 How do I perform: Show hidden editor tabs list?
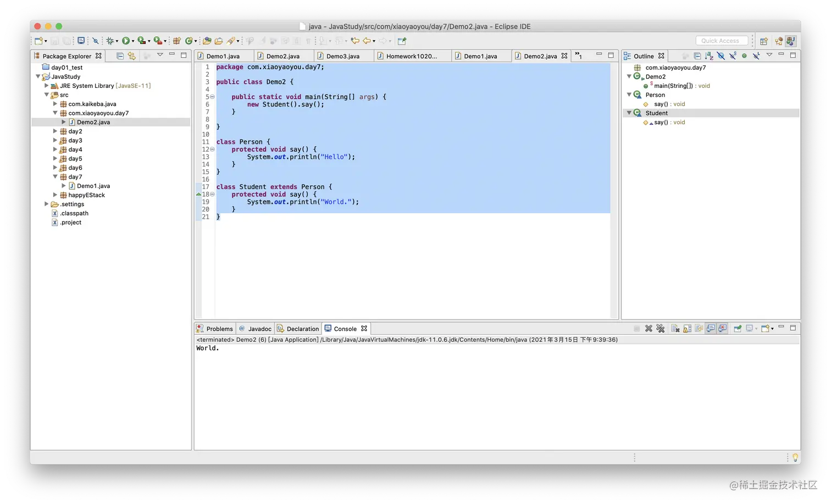(x=578, y=56)
